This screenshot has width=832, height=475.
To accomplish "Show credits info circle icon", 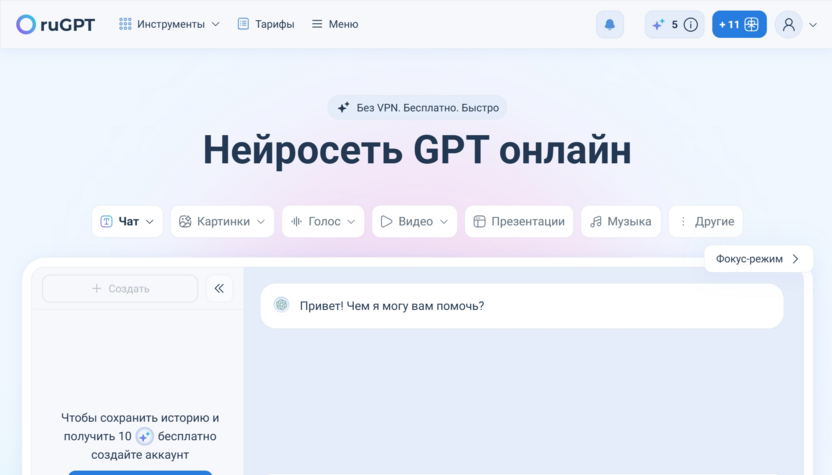I will (690, 24).
